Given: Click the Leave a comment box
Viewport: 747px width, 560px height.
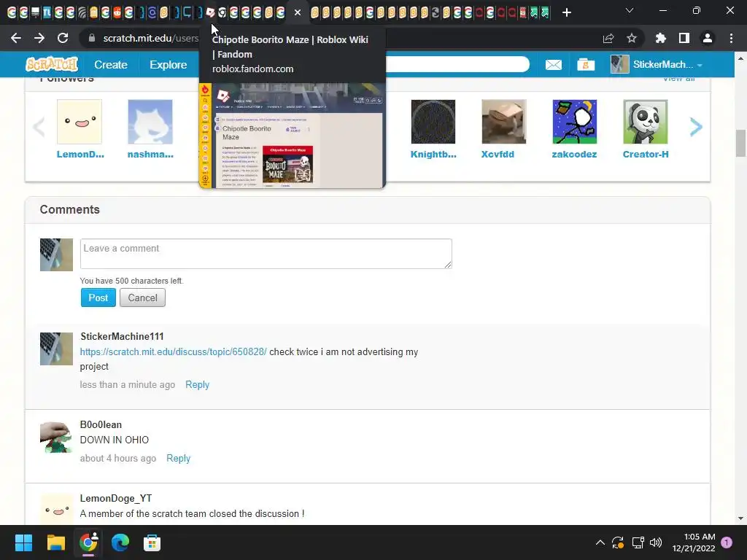Looking at the screenshot, I should pos(266,253).
